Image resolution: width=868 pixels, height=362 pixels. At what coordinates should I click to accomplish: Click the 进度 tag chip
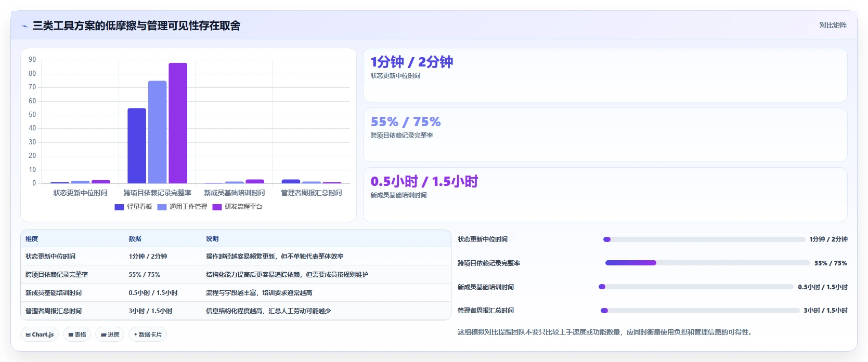[110, 334]
